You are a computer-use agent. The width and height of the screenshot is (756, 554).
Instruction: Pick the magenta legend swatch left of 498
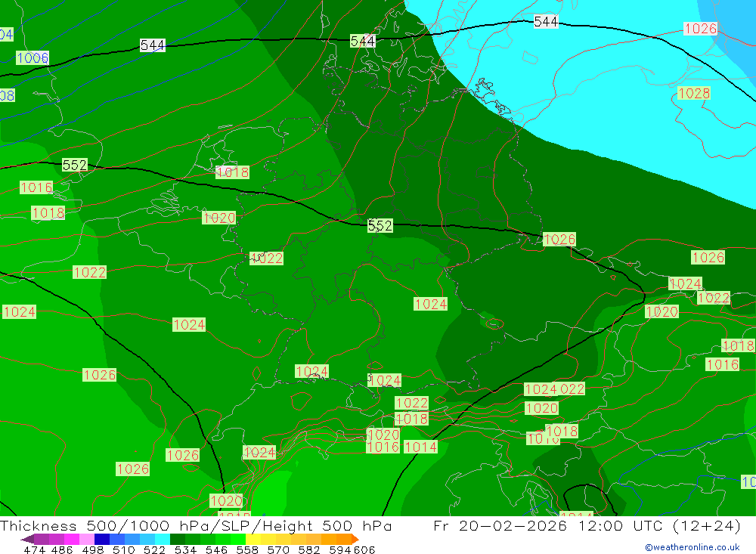[72, 539]
